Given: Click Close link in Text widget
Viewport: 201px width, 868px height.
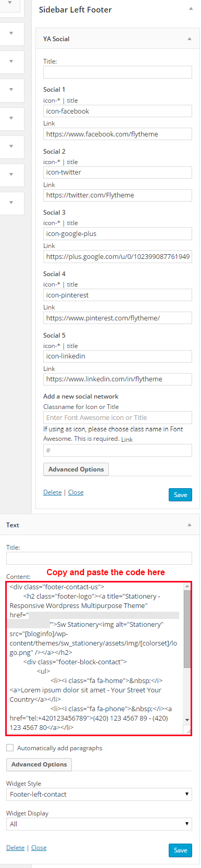Looking at the screenshot, I should pos(39,848).
